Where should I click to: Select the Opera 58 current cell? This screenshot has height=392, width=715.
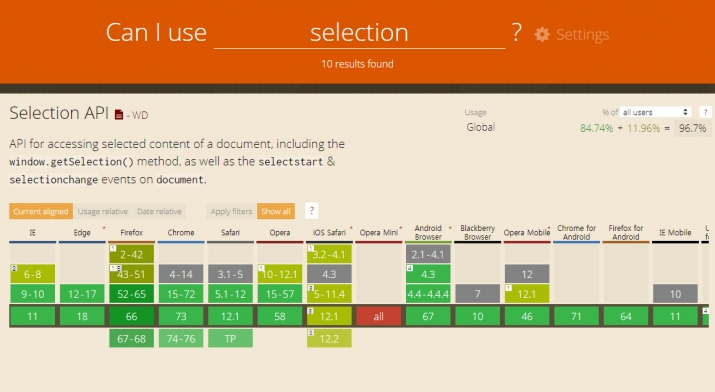280,316
